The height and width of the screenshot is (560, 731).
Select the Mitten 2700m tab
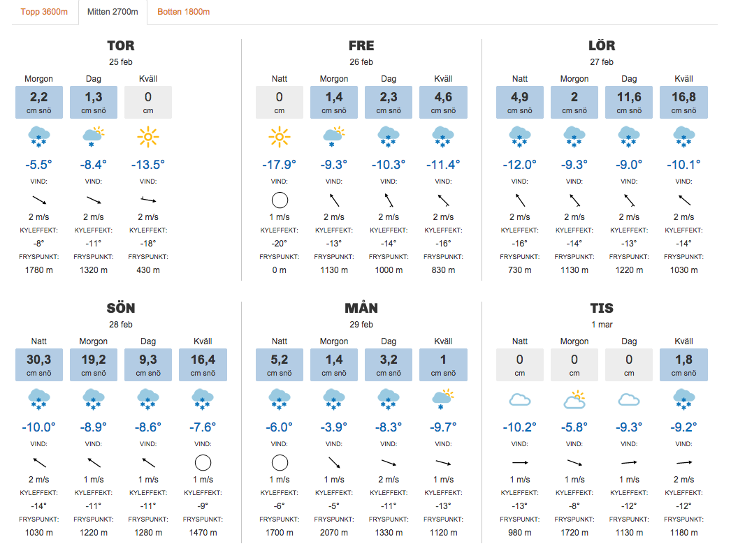coord(113,12)
